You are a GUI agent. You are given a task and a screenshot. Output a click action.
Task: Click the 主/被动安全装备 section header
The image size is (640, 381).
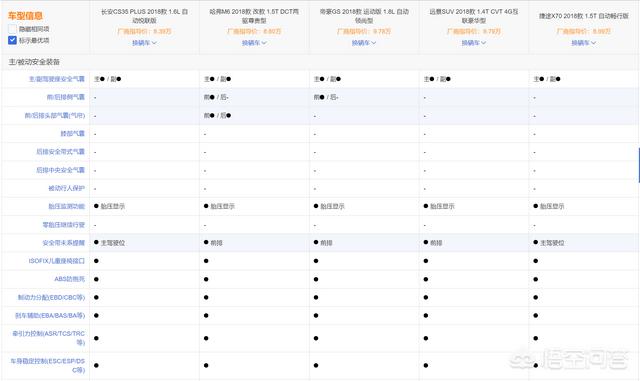click(34, 62)
